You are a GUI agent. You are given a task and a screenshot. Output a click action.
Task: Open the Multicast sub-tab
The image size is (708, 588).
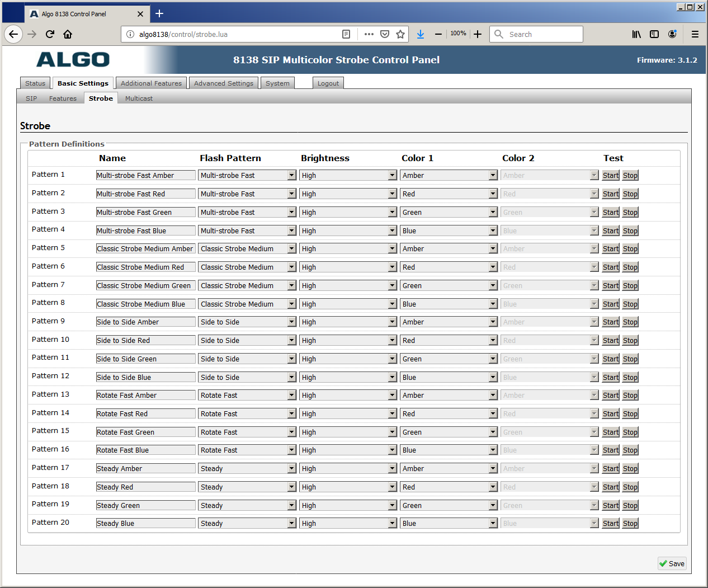click(x=139, y=98)
